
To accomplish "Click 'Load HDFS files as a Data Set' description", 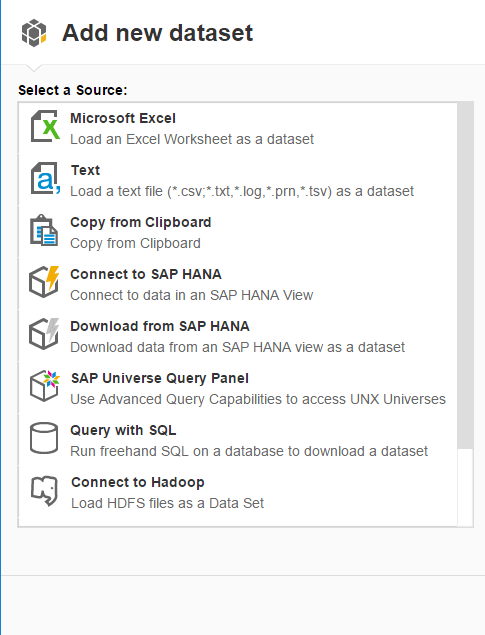I will [x=168, y=503].
